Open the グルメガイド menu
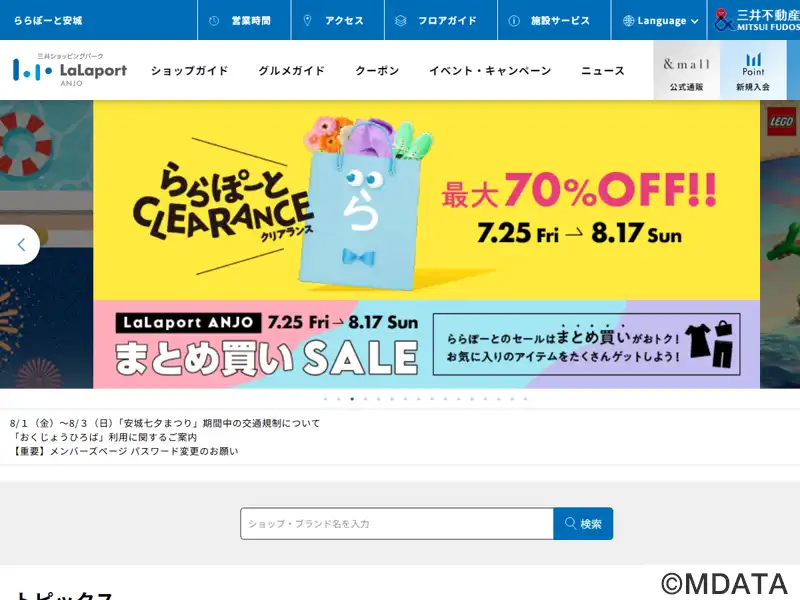The image size is (800, 600). (291, 70)
